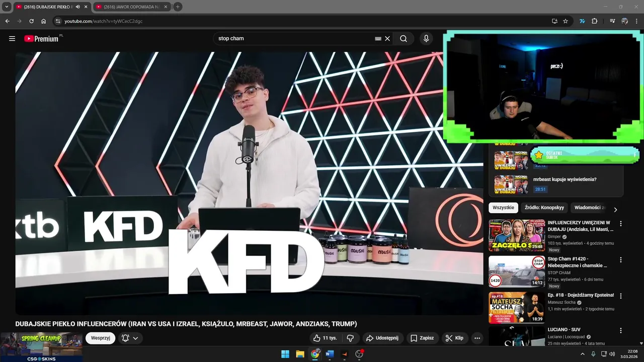The height and width of the screenshot is (362, 644).
Task: Click the video title DUBAJSKIE PIEKŁO INFLUENCERÓW
Action: 186,324
